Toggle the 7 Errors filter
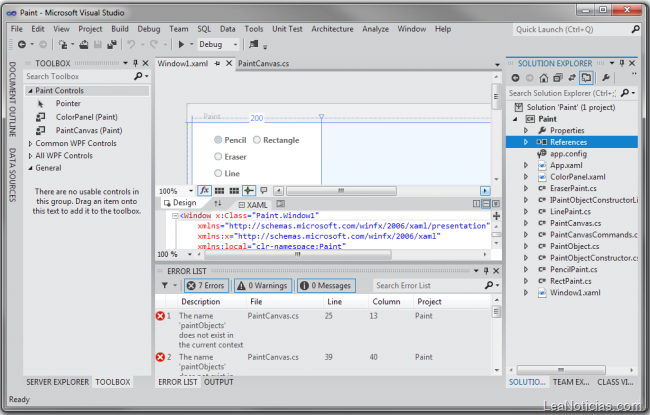The width and height of the screenshot is (650, 415). (206, 285)
